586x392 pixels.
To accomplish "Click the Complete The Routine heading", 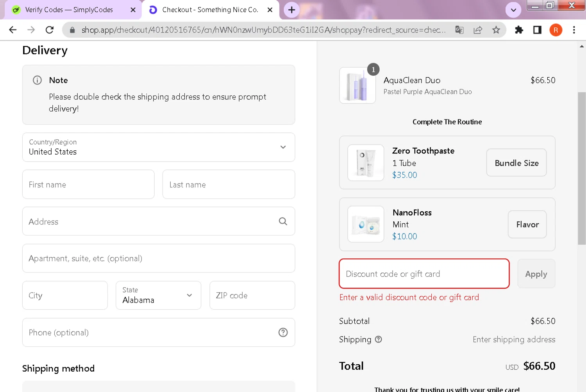I will pos(447,122).
